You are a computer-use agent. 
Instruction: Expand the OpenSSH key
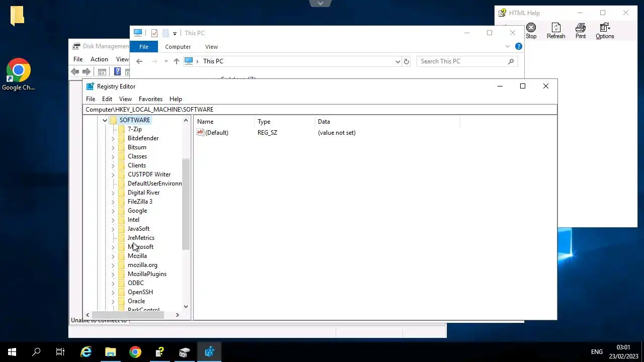tap(113, 292)
